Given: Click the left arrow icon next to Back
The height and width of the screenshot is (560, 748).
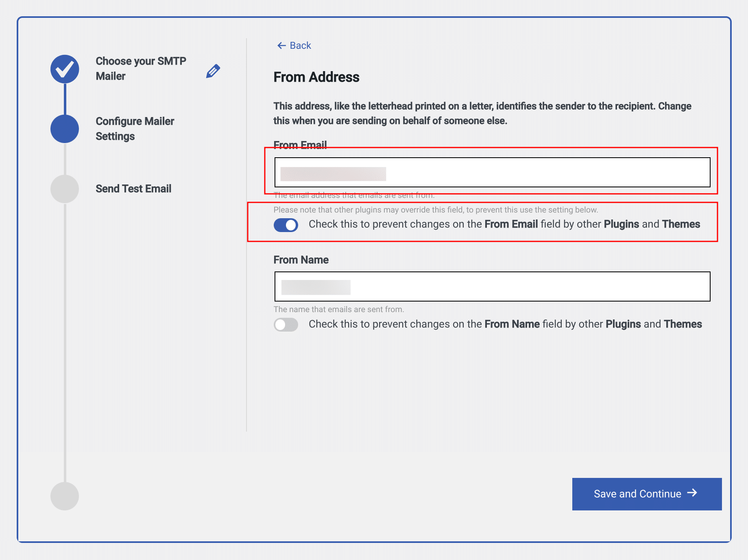Looking at the screenshot, I should [281, 46].
